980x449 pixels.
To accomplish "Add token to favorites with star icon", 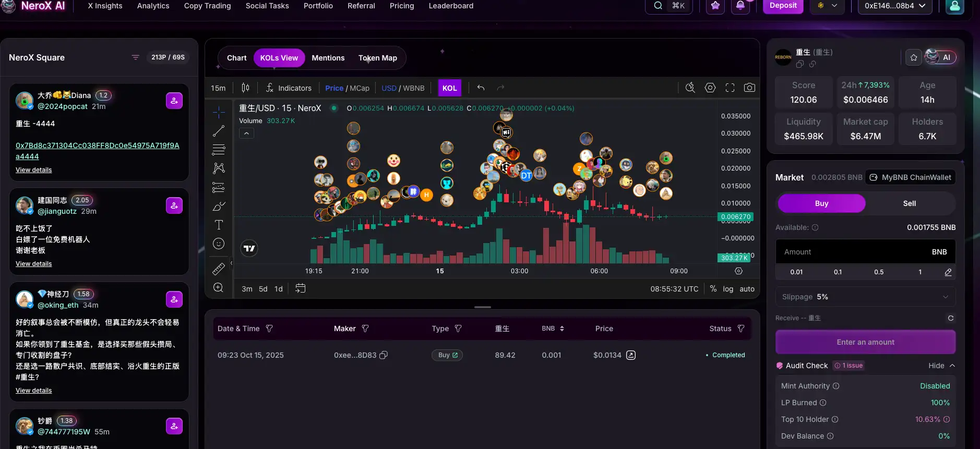I will [x=914, y=57].
